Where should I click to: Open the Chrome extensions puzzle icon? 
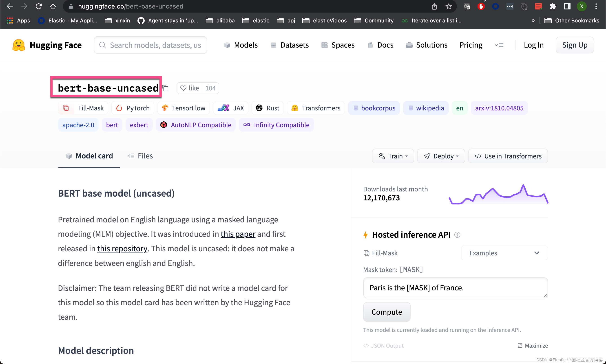pos(553,6)
